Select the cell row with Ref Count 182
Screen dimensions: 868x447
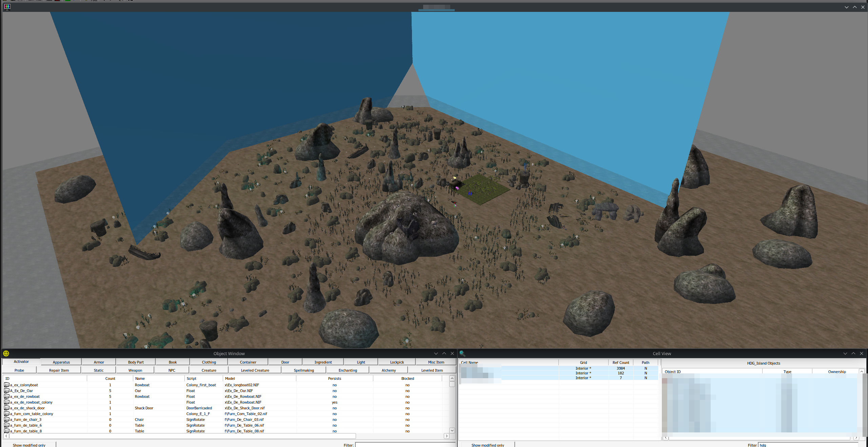click(558, 373)
